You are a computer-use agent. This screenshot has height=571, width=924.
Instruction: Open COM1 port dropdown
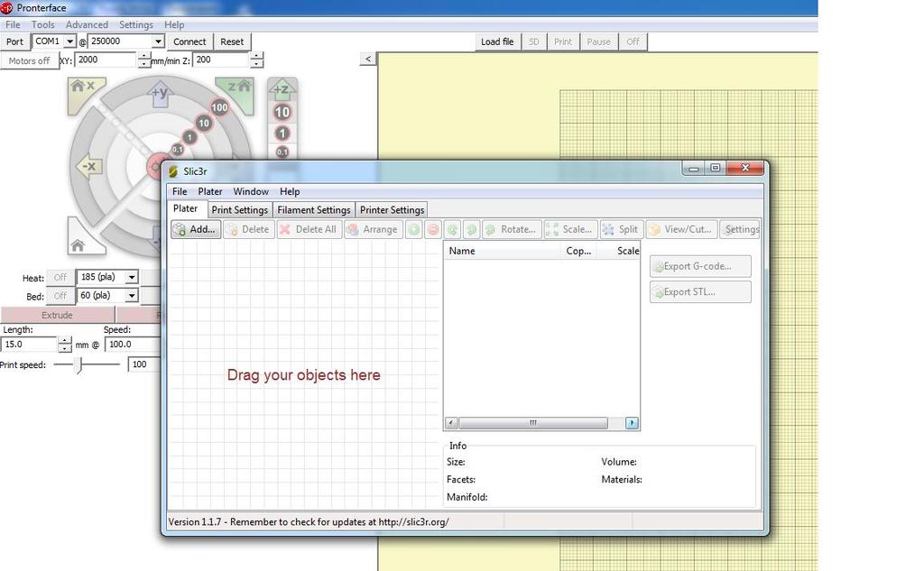(x=69, y=41)
